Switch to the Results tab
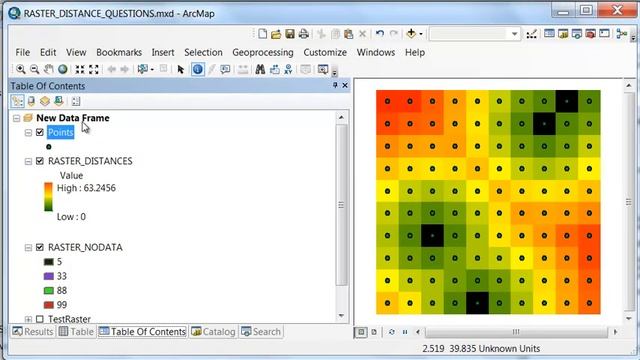The height and width of the screenshot is (360, 640). 33,331
